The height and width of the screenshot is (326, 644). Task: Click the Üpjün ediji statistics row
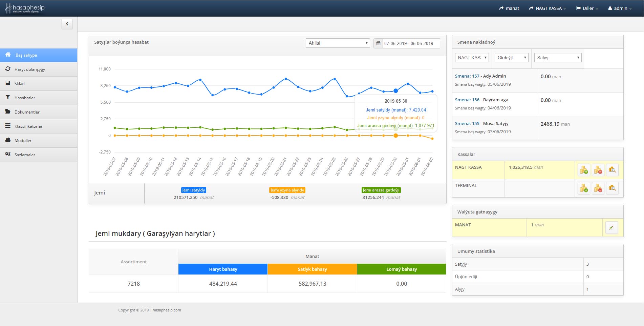538,277
